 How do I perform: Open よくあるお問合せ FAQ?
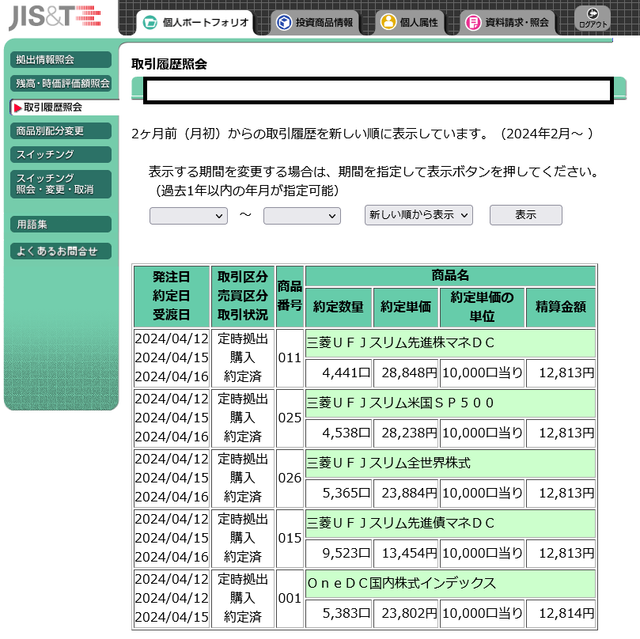coord(61,251)
